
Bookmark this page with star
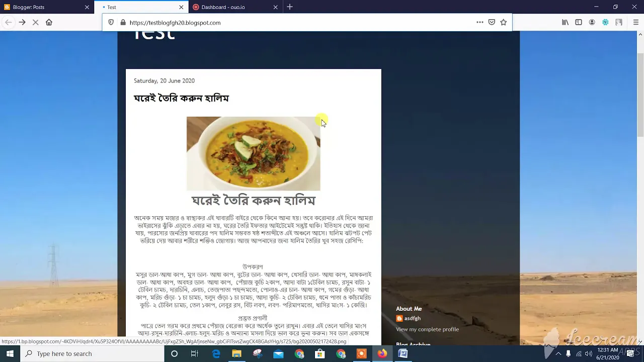503,22
